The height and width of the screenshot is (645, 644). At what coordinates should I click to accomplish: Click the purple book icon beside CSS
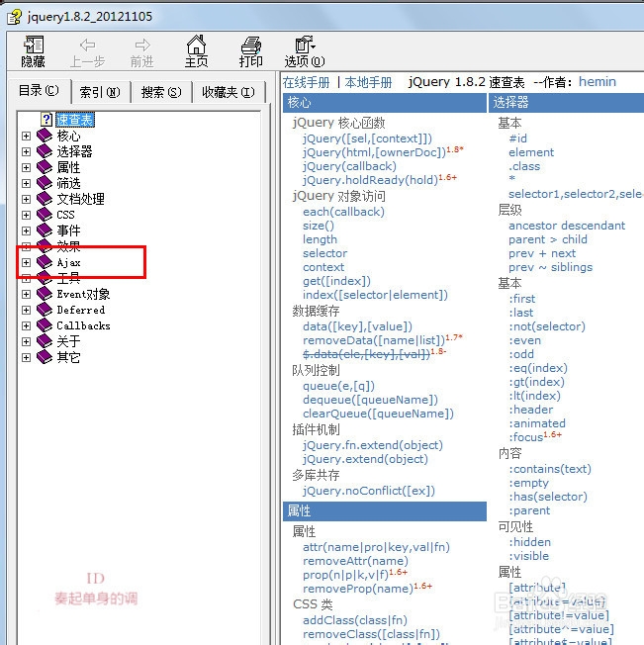pyautogui.click(x=45, y=215)
